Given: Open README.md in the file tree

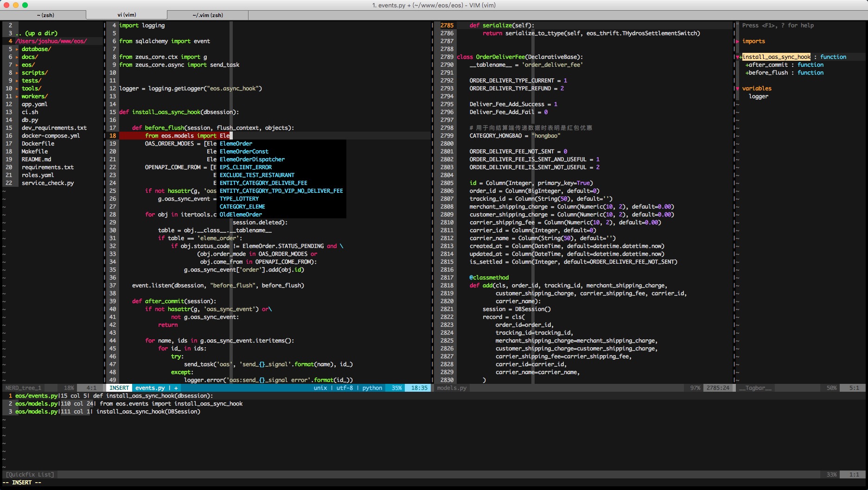Looking at the screenshot, I should pos(36,159).
